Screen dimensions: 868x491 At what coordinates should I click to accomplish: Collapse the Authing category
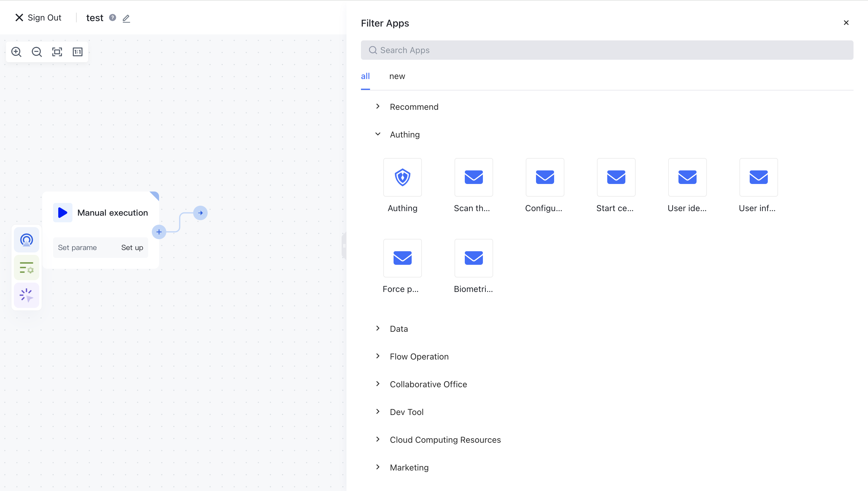coord(404,135)
